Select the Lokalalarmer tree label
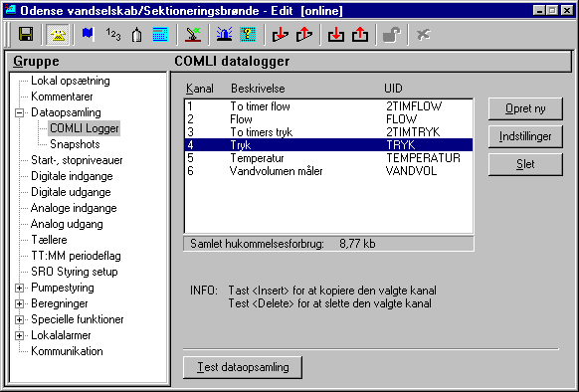The height and width of the screenshot is (392, 579). click(61, 334)
